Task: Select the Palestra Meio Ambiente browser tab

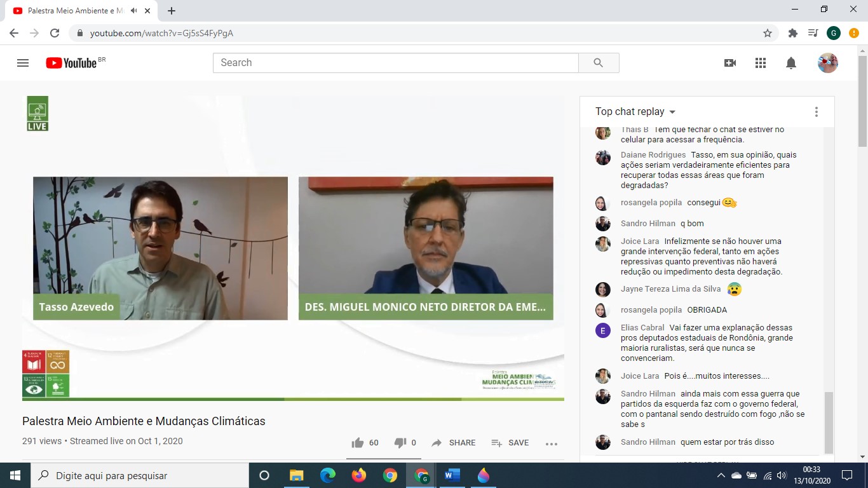Action: 70,11
